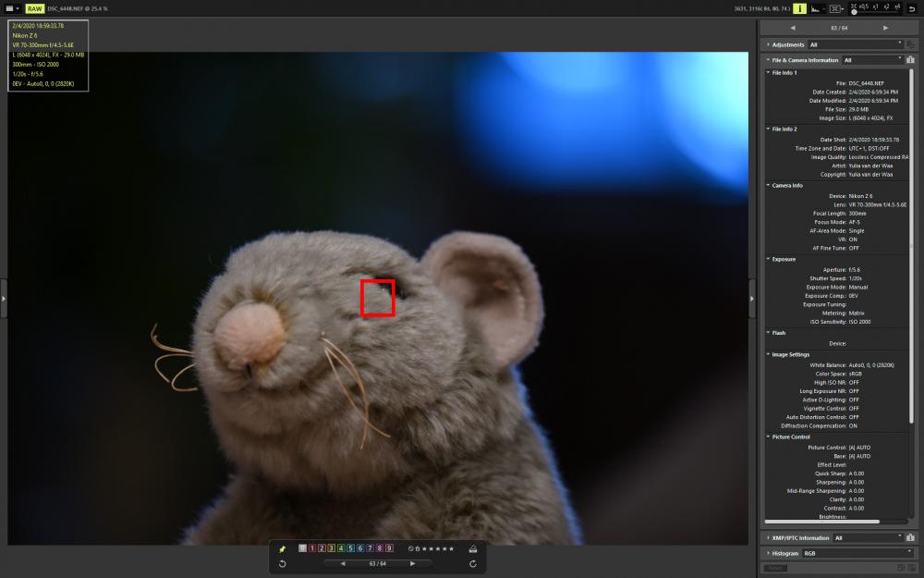This screenshot has height=578, width=924.
Task: Set zoom to x0.5
Action: (863, 6)
